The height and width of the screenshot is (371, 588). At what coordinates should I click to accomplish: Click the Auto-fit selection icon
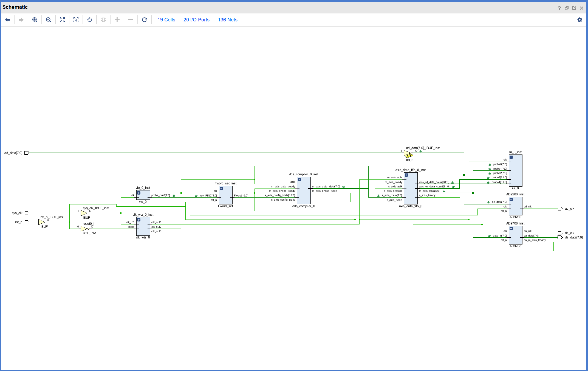coord(76,20)
